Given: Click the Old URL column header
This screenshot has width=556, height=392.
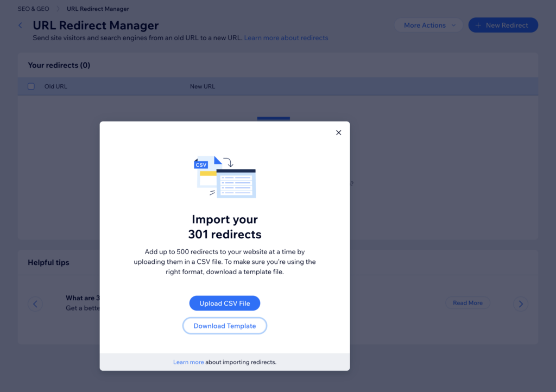Looking at the screenshot, I should pos(55,86).
